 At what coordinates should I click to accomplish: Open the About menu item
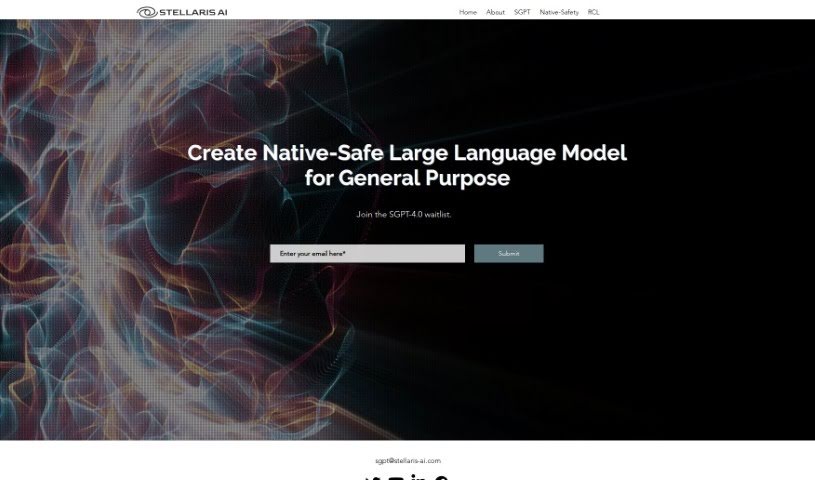pos(495,12)
